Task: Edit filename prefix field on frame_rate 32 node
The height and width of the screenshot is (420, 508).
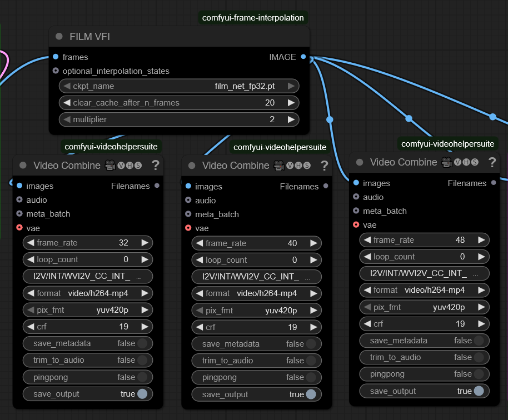Action: coord(87,276)
